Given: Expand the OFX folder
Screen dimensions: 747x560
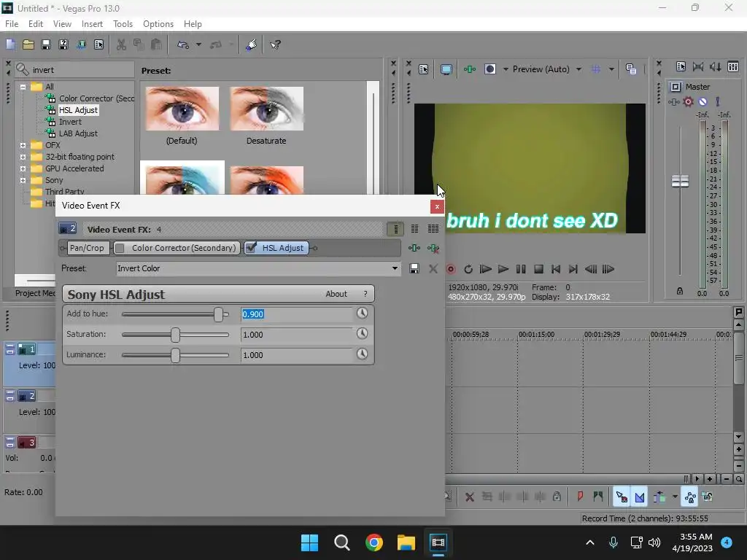Looking at the screenshot, I should click(23, 145).
